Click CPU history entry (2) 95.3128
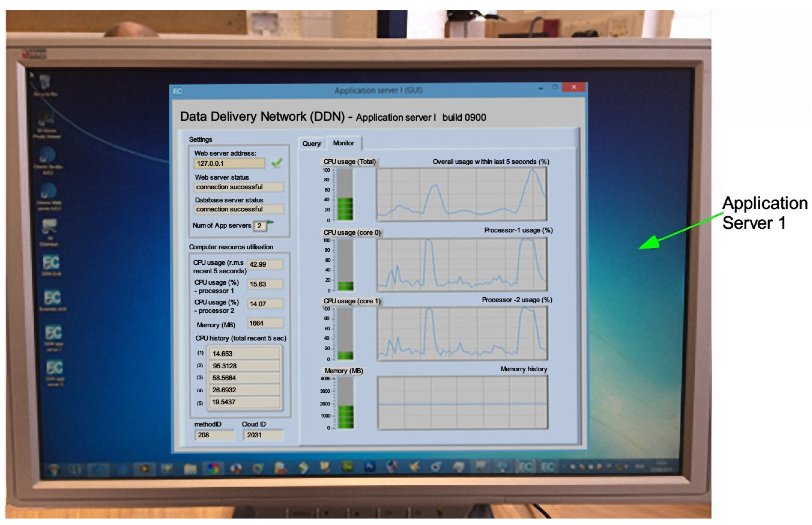The width and height of the screenshot is (812, 525). 244,366
